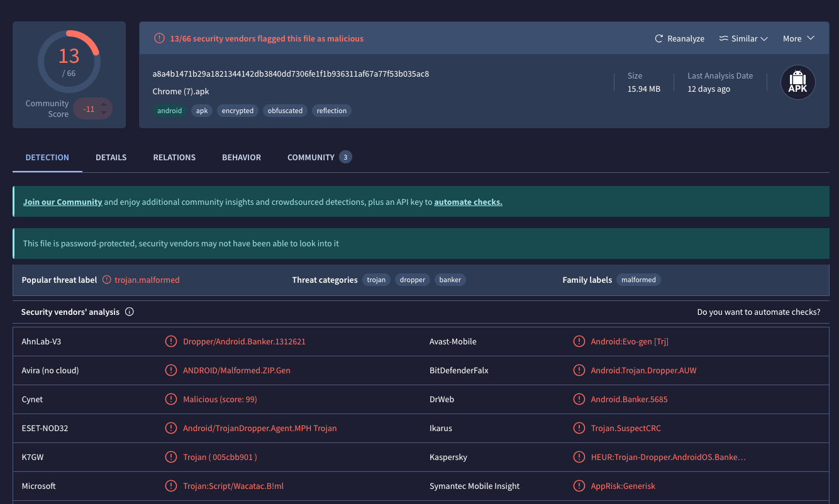Click alert icon for Symantec Mobile Insight result
This screenshot has height=504, width=839.
click(579, 486)
